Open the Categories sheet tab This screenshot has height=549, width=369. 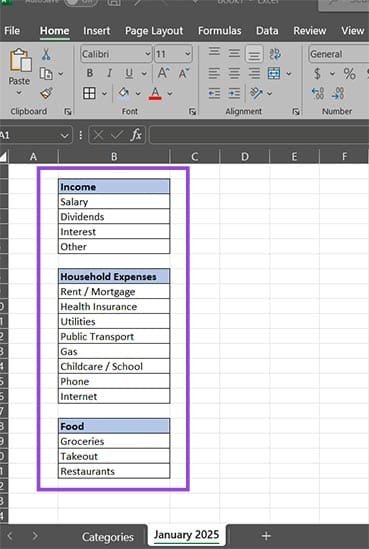coord(108,537)
